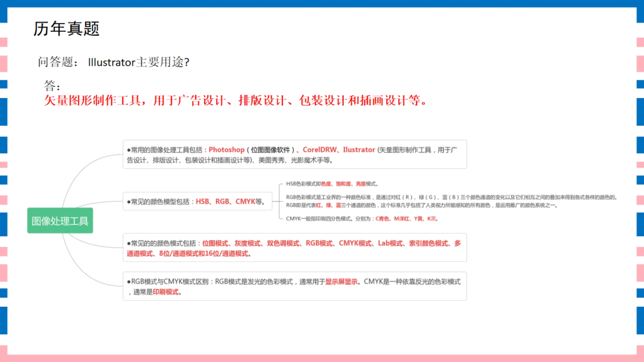
Task: Click the red word Ilustrator in mind map
Action: (x=359, y=150)
